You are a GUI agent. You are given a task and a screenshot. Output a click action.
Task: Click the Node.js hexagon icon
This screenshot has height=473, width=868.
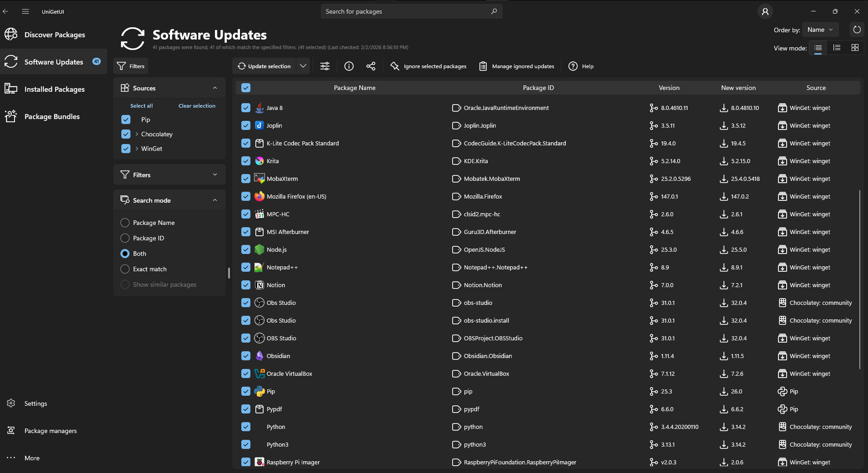(259, 249)
